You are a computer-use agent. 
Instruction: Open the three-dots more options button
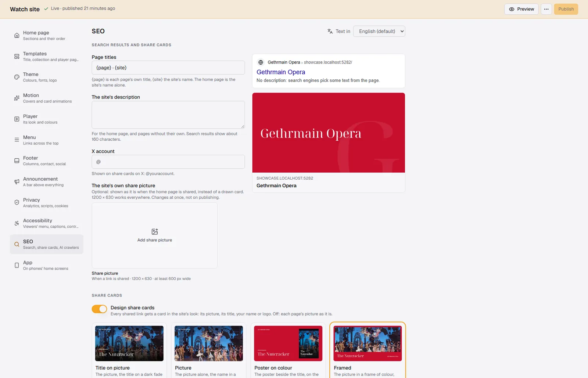pos(546,9)
